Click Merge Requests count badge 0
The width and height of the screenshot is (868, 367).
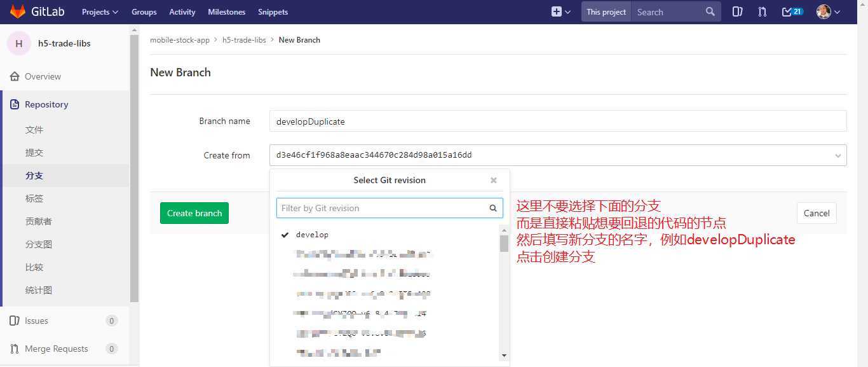[112, 349]
